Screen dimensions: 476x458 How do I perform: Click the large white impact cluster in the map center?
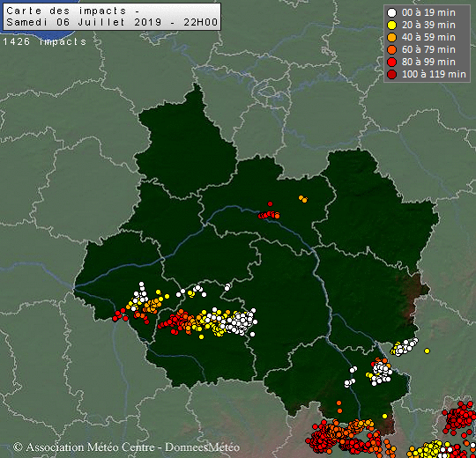[242, 322]
